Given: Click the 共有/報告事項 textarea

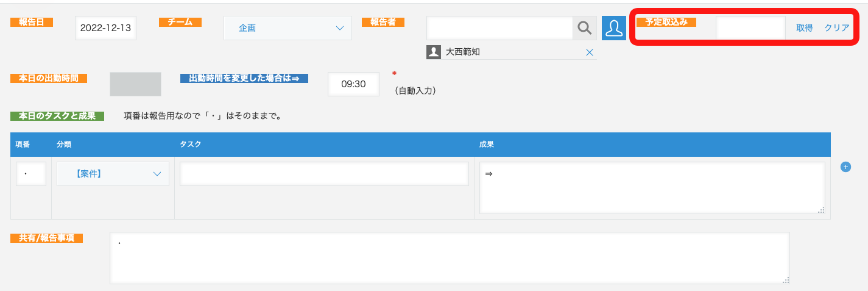Looking at the screenshot, I should [x=450, y=257].
